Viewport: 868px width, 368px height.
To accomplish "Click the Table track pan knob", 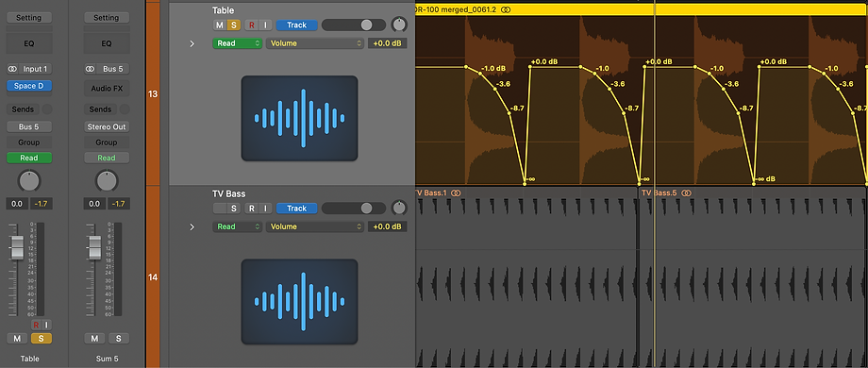I will click(398, 25).
